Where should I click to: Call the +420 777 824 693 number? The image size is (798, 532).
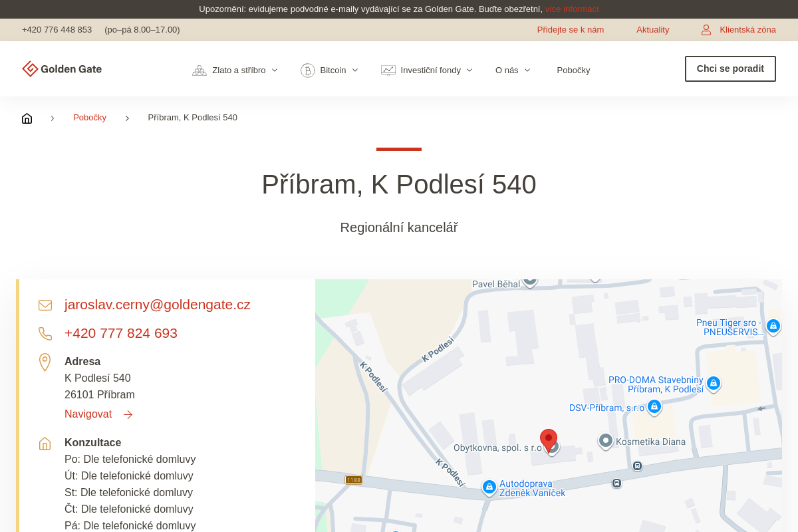pyautogui.click(x=121, y=333)
